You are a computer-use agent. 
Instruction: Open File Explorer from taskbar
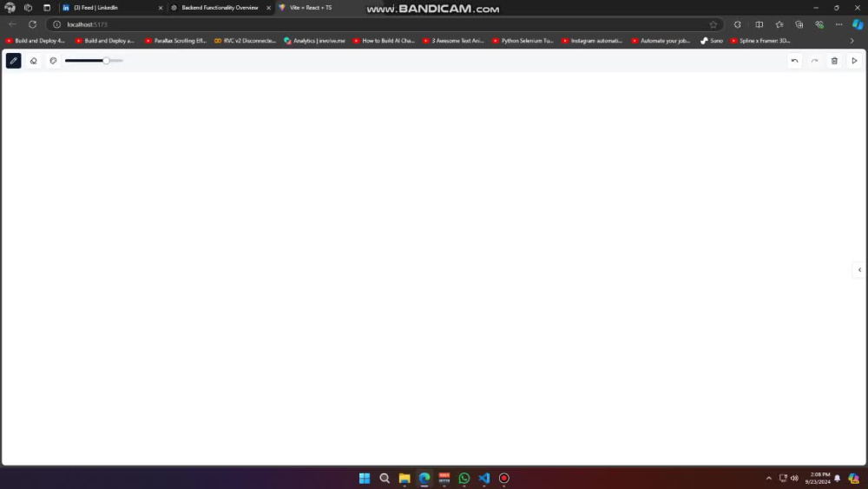[404, 478]
